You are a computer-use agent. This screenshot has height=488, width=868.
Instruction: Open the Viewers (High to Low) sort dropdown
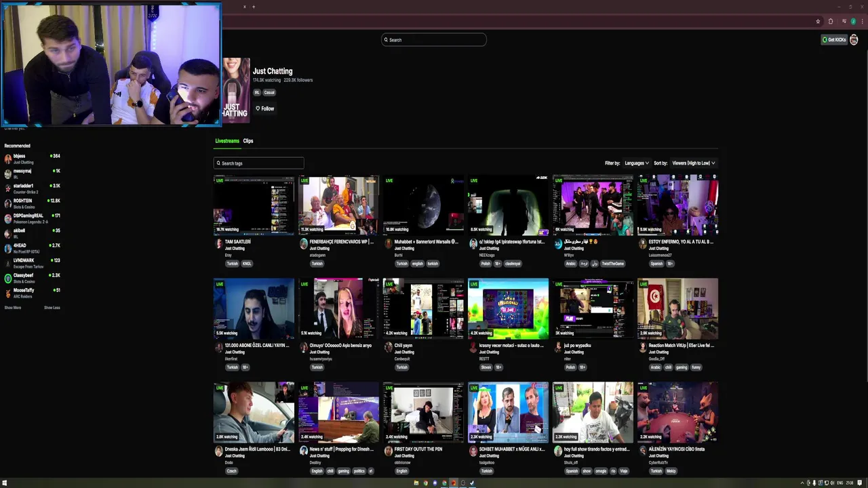coord(693,163)
